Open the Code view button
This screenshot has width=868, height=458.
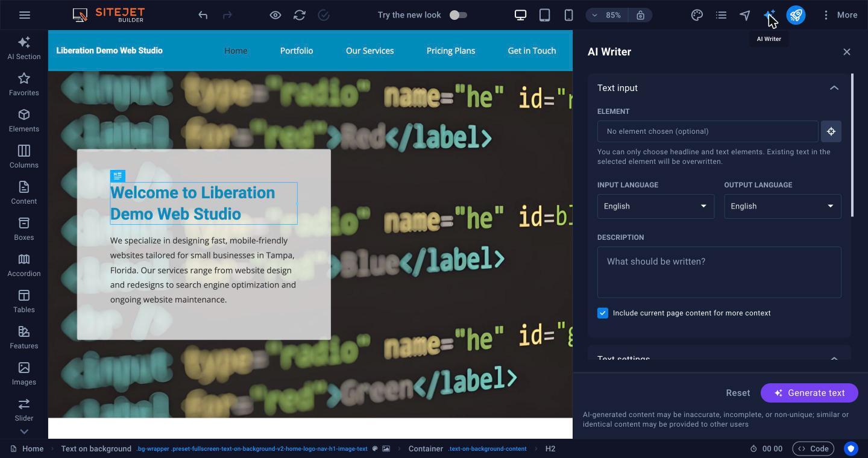pyautogui.click(x=813, y=448)
